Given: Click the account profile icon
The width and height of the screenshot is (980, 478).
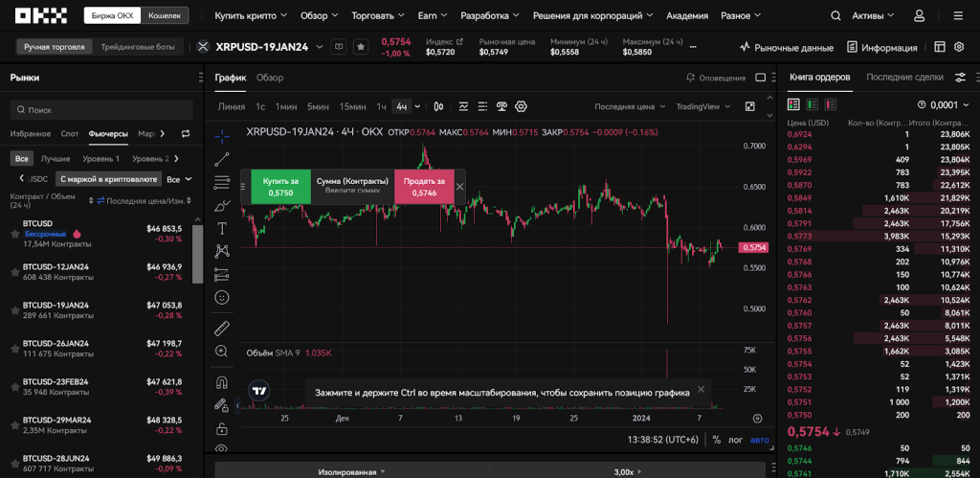Looking at the screenshot, I should pos(920,16).
